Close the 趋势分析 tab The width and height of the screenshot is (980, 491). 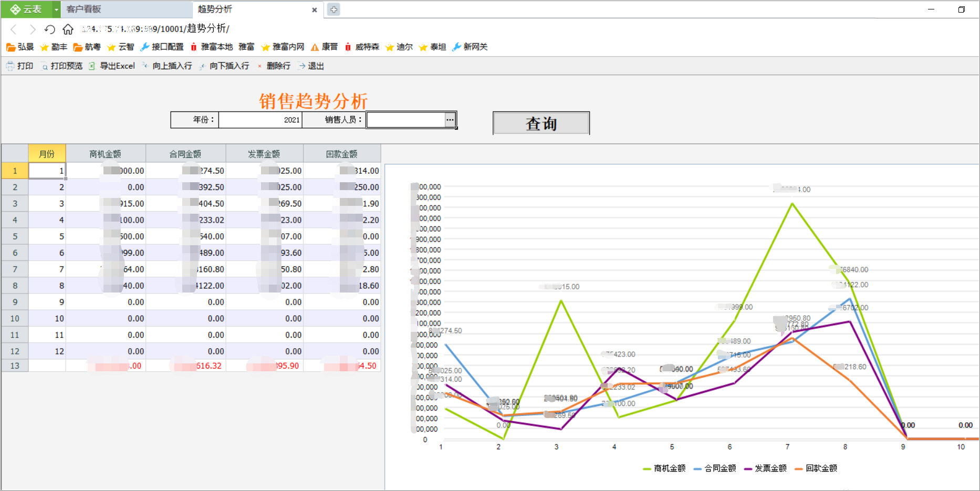point(315,10)
